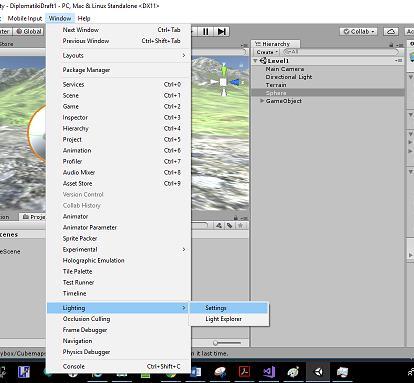
Task: Choose Console menu entry
Action: pyautogui.click(x=119, y=366)
